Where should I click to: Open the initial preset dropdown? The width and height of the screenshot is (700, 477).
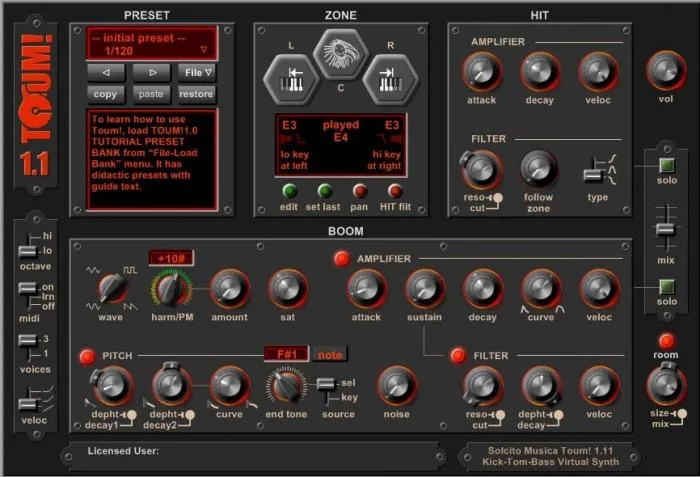[151, 42]
